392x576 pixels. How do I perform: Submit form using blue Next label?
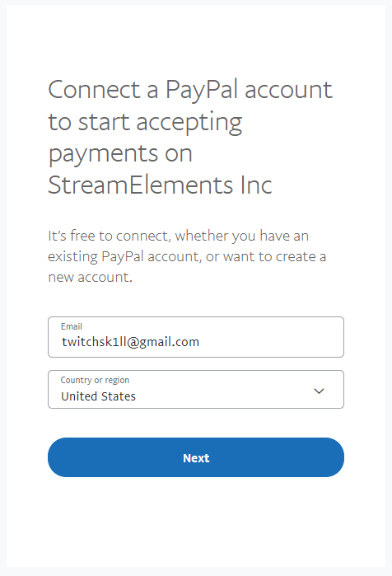pyautogui.click(x=196, y=458)
